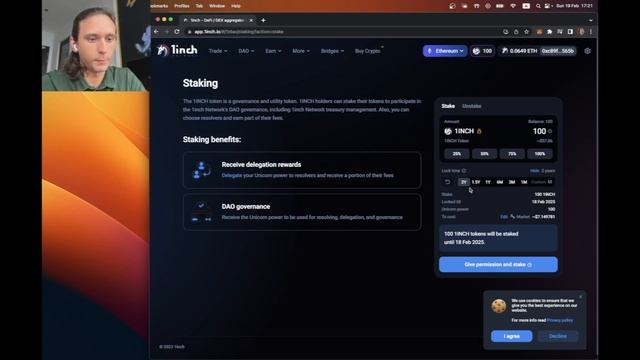Viewport: 640px width, 360px height.
Task: Click the info icon next to Lock time
Action: click(464, 171)
